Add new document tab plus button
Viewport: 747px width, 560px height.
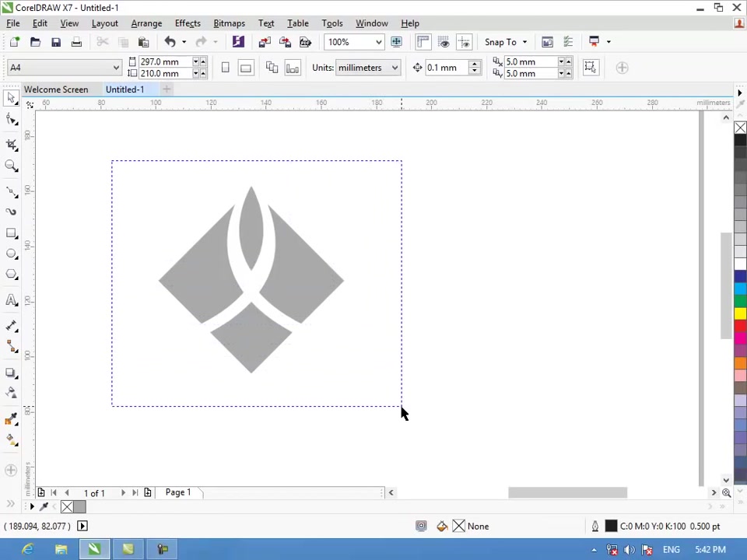tap(167, 89)
